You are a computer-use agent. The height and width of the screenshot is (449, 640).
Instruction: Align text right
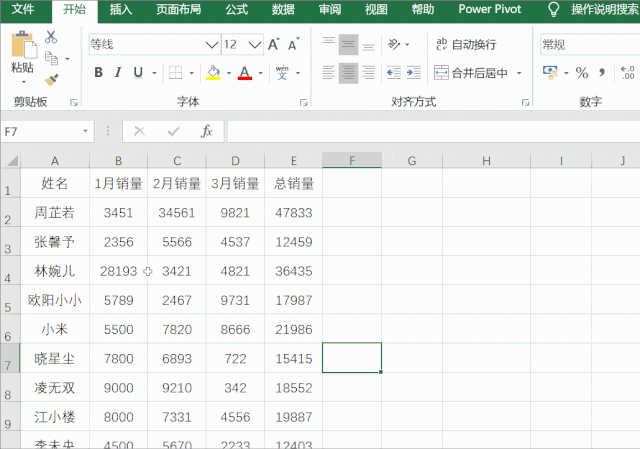point(368,73)
